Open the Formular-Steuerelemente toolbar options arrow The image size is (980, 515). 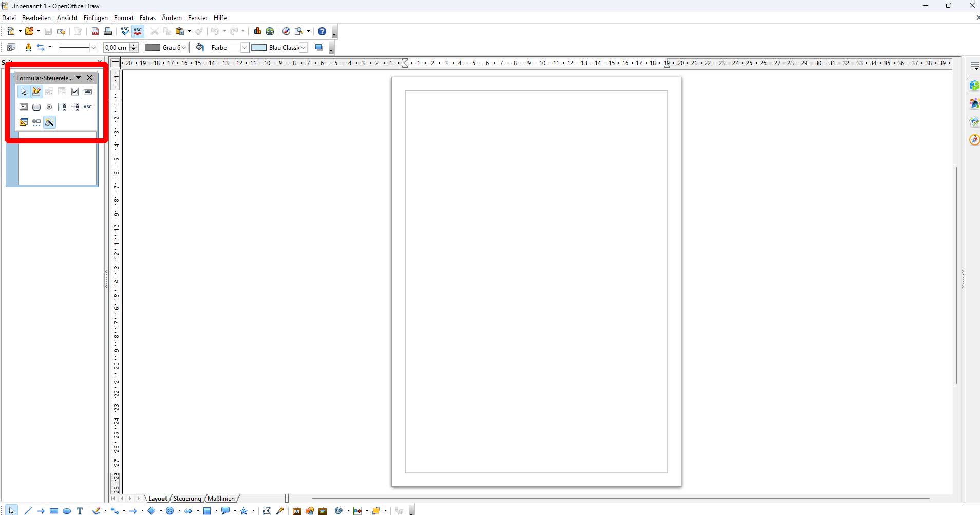(78, 77)
